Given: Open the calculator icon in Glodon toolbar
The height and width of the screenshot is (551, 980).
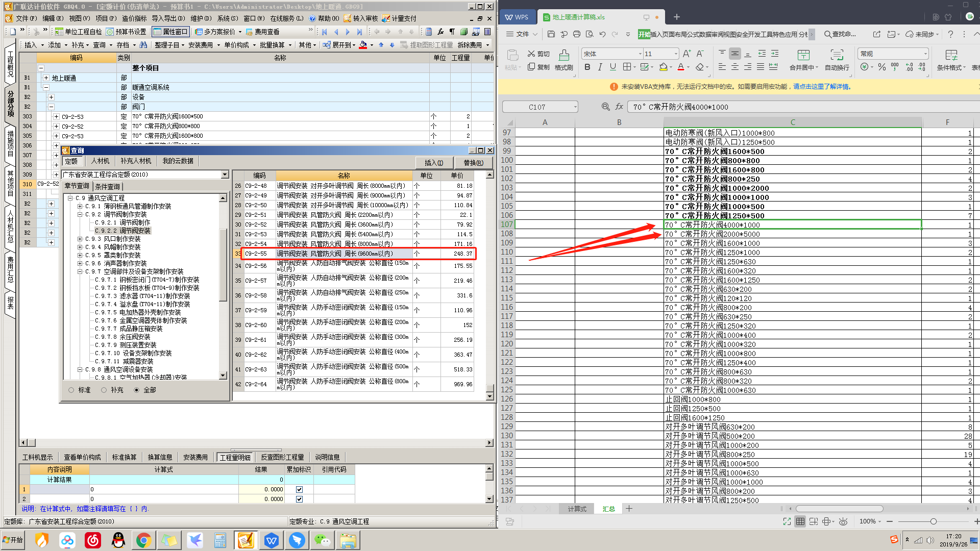Looking at the screenshot, I should point(428,32).
